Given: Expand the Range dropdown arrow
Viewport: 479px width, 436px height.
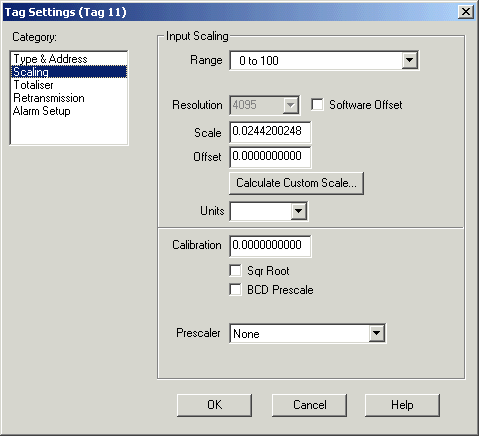Looking at the screenshot, I should coord(410,60).
